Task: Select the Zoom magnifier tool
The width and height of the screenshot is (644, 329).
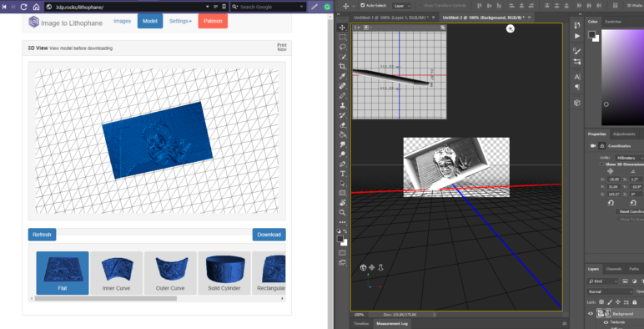Action: click(342, 213)
